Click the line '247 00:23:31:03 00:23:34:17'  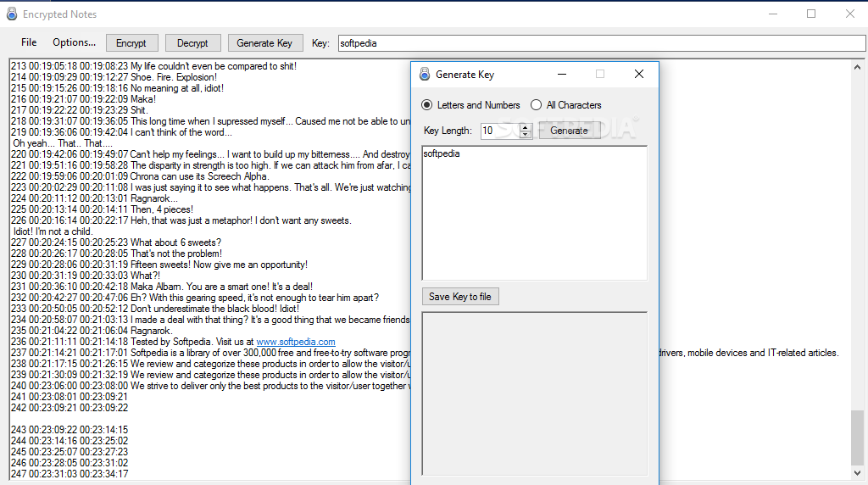[70, 474]
